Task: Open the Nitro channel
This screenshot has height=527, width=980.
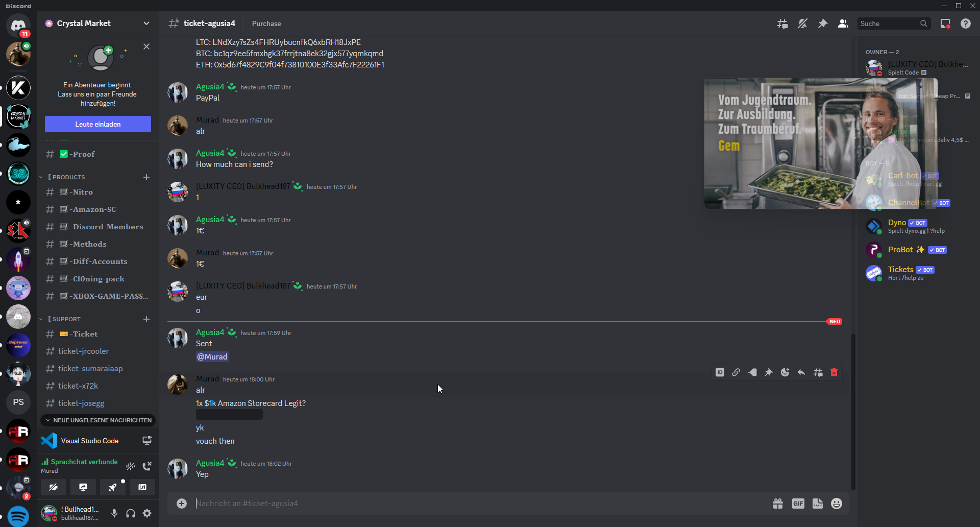Action: 82,192
